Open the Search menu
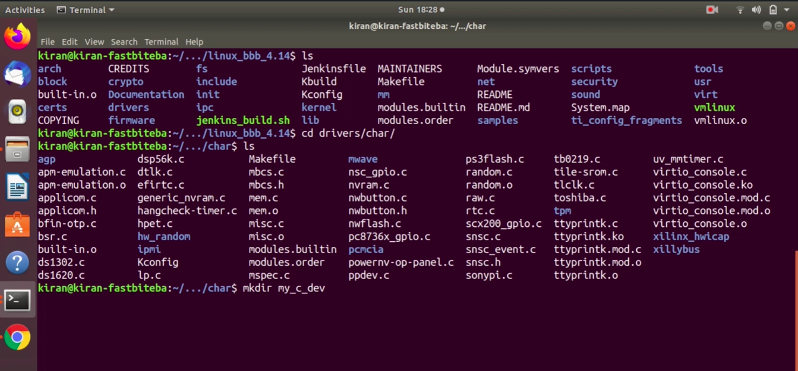This screenshot has height=371, width=798. [x=124, y=42]
